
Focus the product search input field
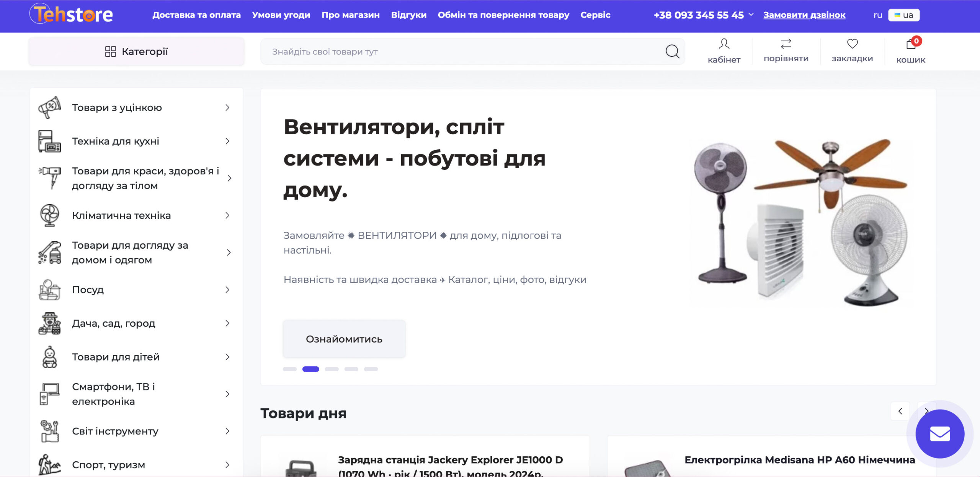click(459, 51)
